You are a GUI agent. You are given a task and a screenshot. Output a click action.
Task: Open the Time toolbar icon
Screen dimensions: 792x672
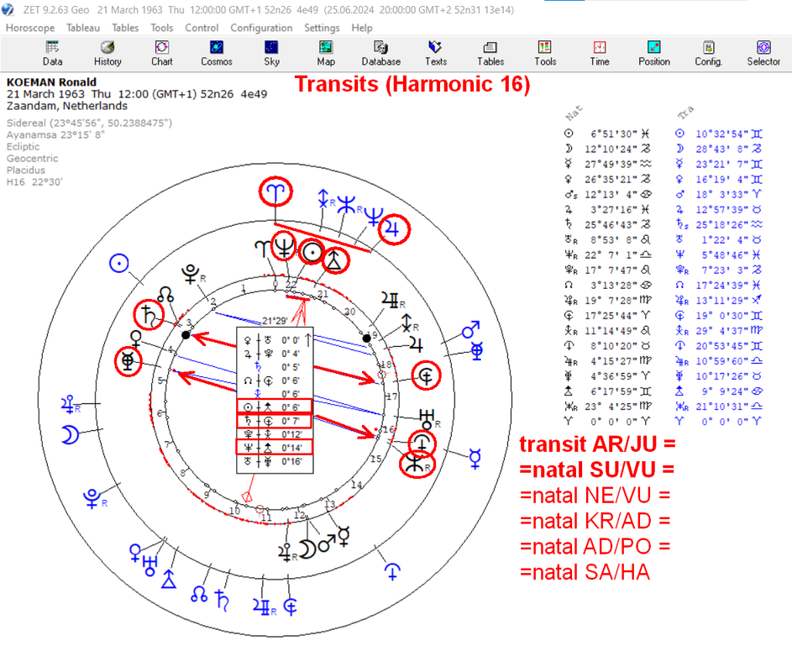tap(600, 54)
